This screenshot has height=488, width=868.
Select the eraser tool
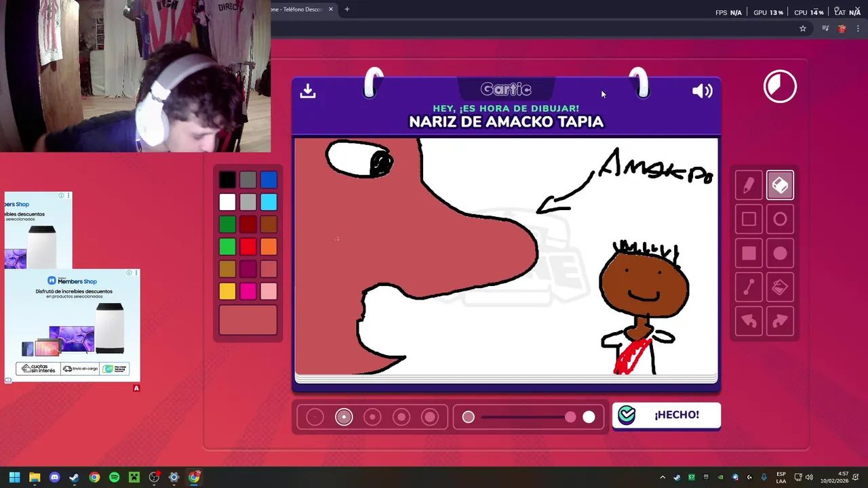780,185
